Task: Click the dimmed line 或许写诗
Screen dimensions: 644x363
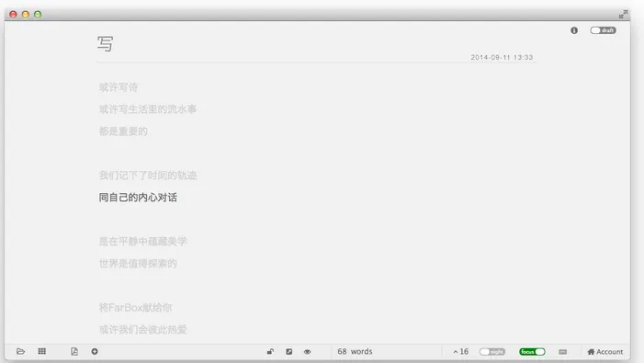Action: coord(119,87)
